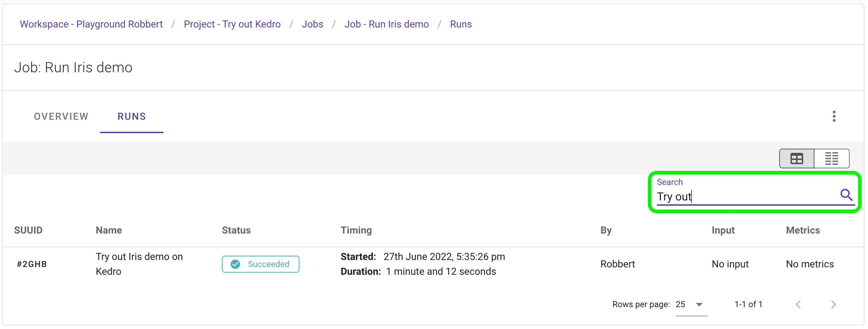Open Workspace - Playground Robbert breadcrumb
868x329 pixels.
tap(91, 24)
